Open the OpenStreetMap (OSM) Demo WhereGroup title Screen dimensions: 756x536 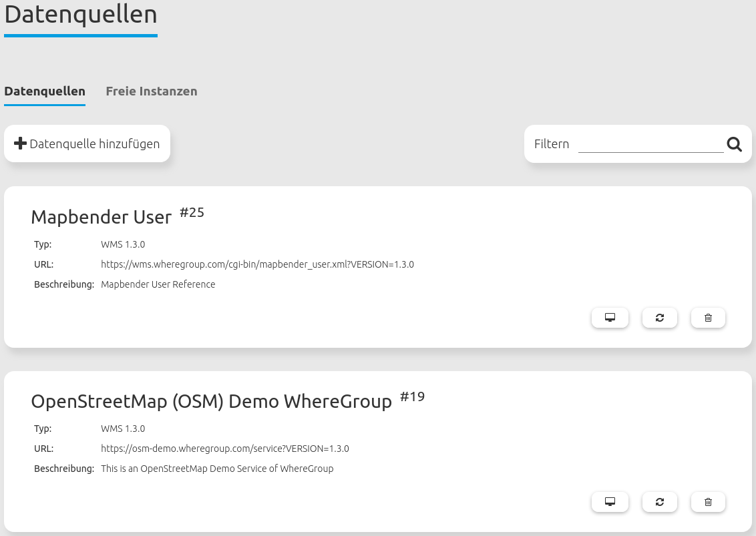pyautogui.click(x=211, y=401)
